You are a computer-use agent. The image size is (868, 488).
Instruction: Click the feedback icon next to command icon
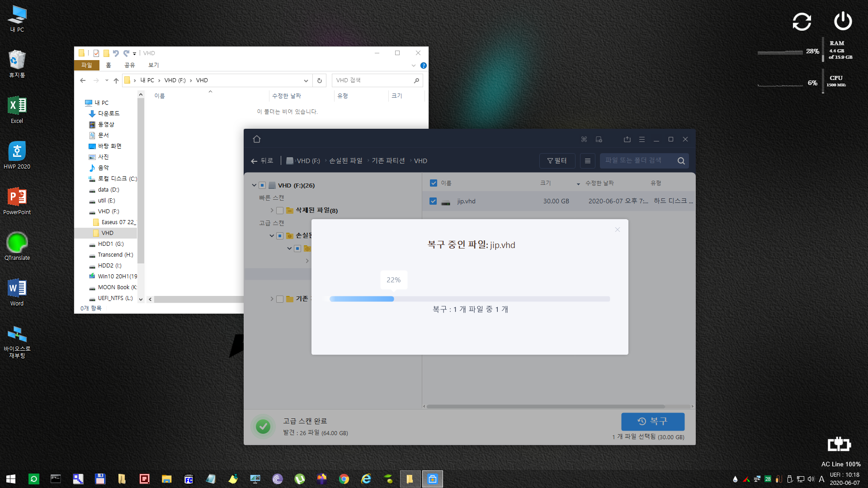[599, 139]
